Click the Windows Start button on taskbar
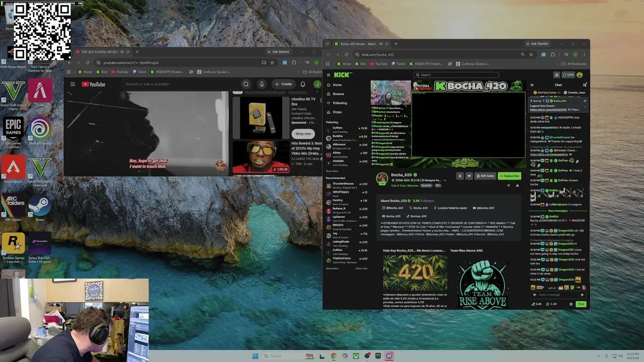Screen dimensions: 644x362 pyautogui.click(x=255, y=356)
